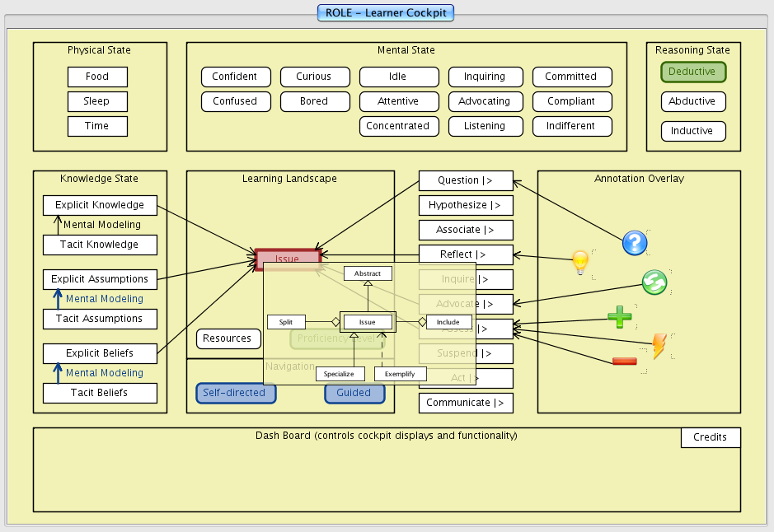Viewport: 774px width, 532px height.
Task: Toggle the Guided navigation mode
Action: click(x=354, y=393)
